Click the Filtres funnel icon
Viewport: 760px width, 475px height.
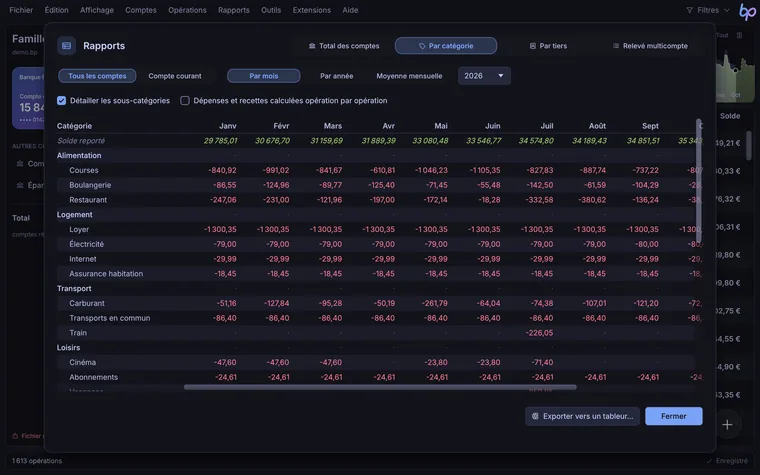pos(689,10)
